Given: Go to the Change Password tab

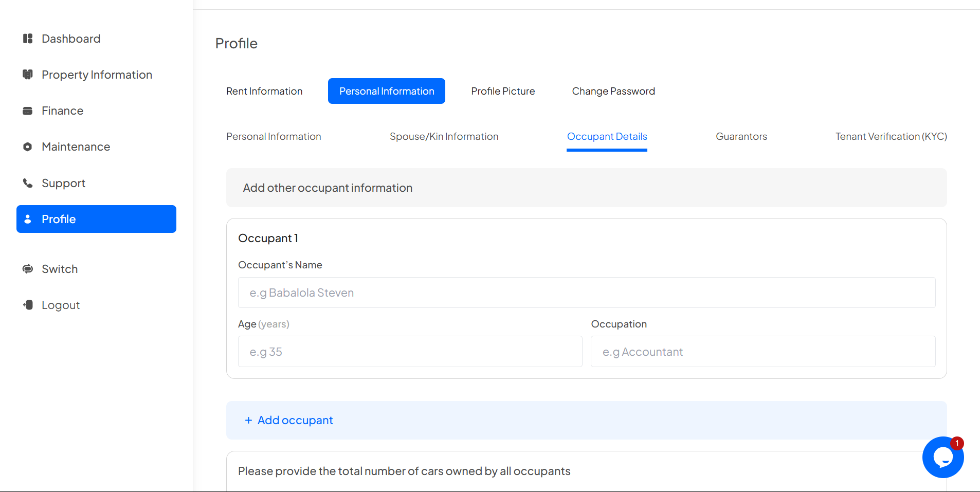Looking at the screenshot, I should coord(613,91).
